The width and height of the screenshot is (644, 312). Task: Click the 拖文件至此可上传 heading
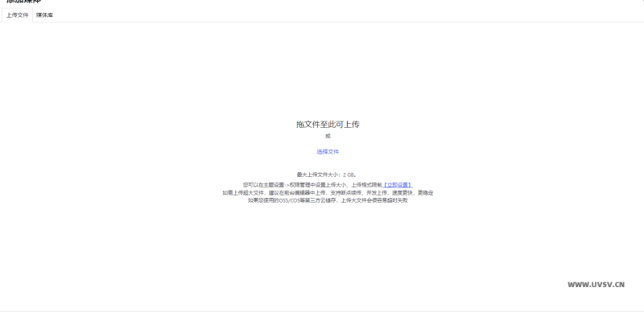[328, 125]
